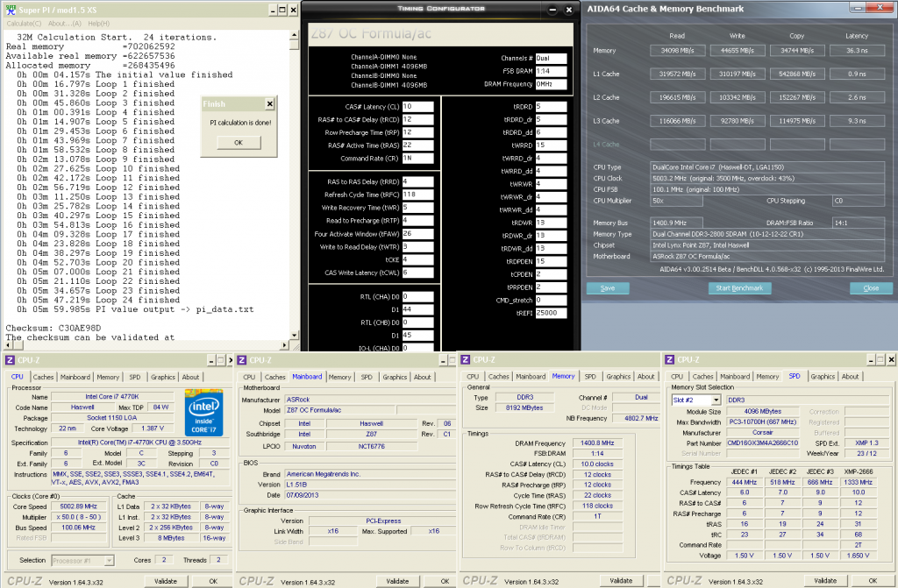In CPU-Z showing memory Timings, open Mainboard tab

(531, 376)
